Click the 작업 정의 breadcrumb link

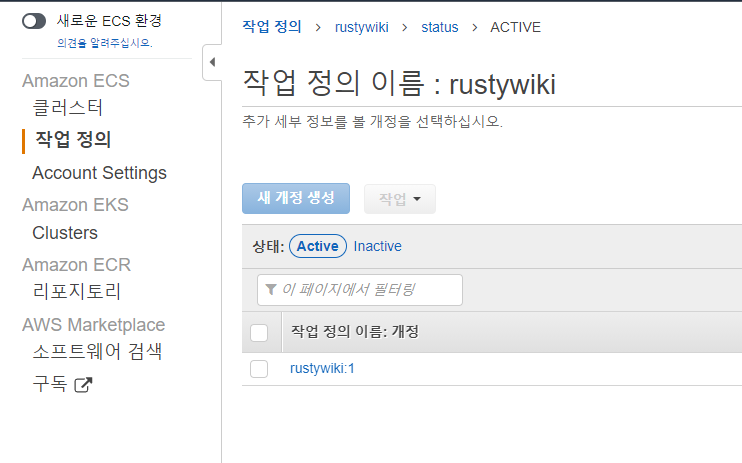271,27
